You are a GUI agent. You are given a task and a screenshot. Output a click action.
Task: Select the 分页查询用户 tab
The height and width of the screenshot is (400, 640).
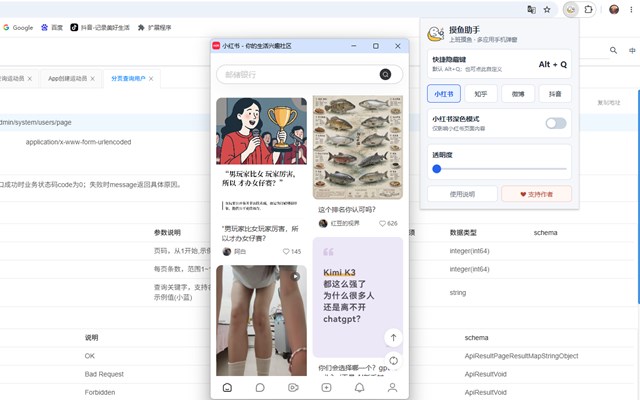pyautogui.click(x=128, y=78)
